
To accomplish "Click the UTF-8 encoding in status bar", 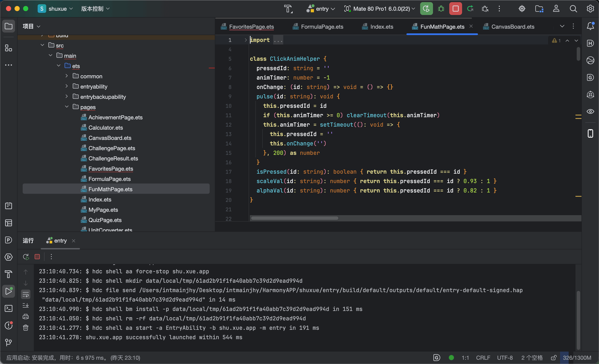I will [505, 358].
